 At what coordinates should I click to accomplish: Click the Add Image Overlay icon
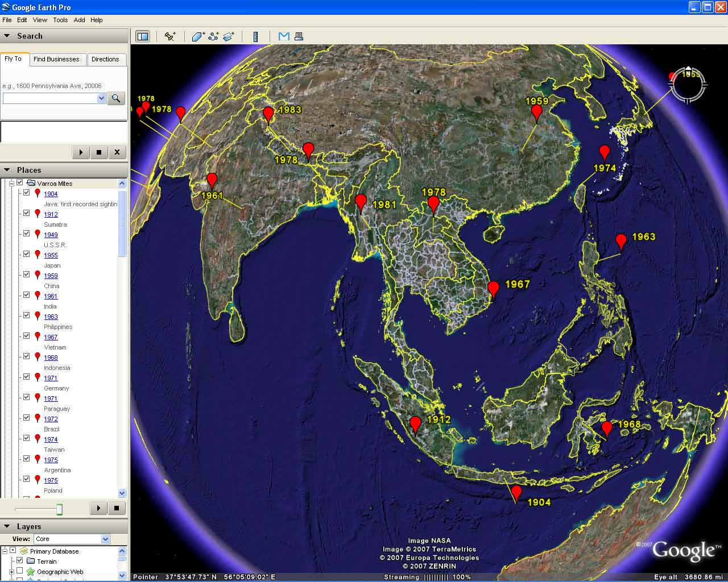coord(229,36)
